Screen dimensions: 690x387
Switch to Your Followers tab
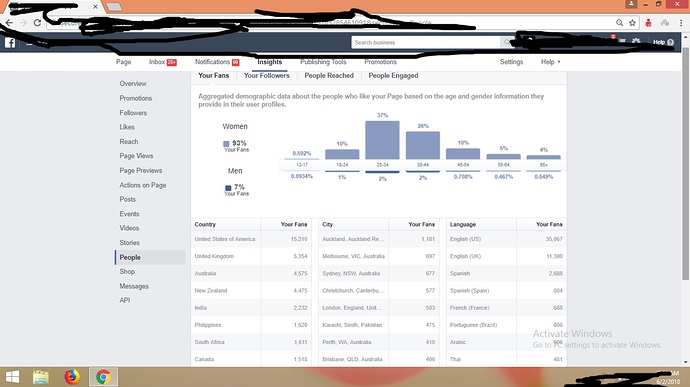(x=267, y=76)
